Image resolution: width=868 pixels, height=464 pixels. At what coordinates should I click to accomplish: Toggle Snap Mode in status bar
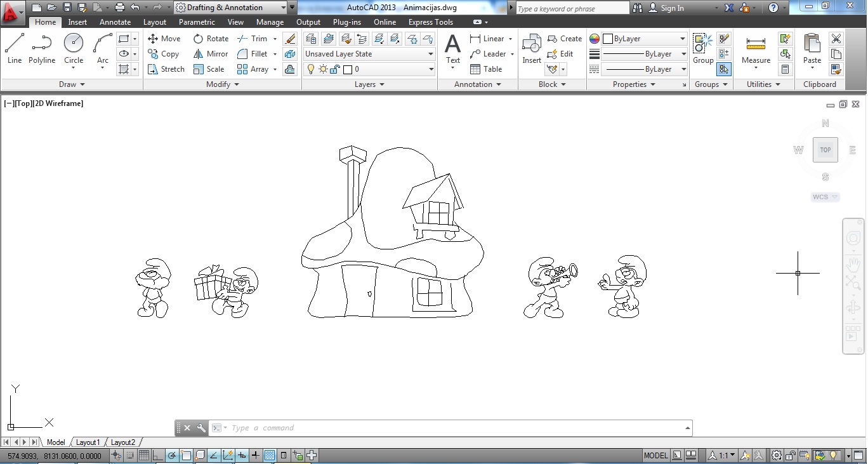[130, 455]
